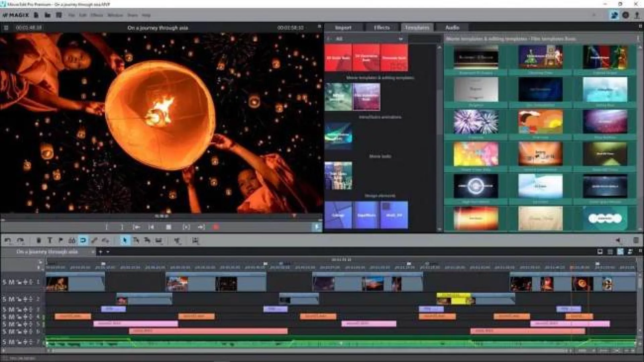Click the open folder icon beside MAGIX logo
This screenshot has height=362, width=644.
pos(47,15)
